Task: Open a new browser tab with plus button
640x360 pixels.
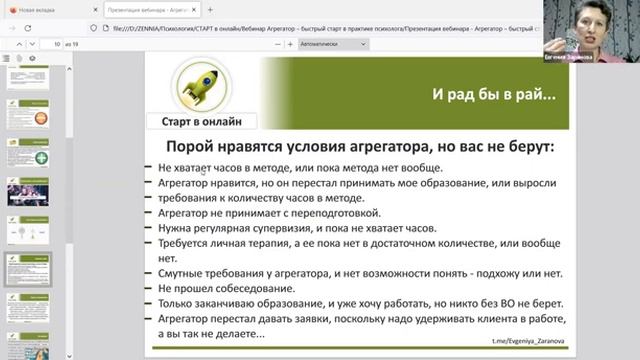Action: tap(210, 10)
